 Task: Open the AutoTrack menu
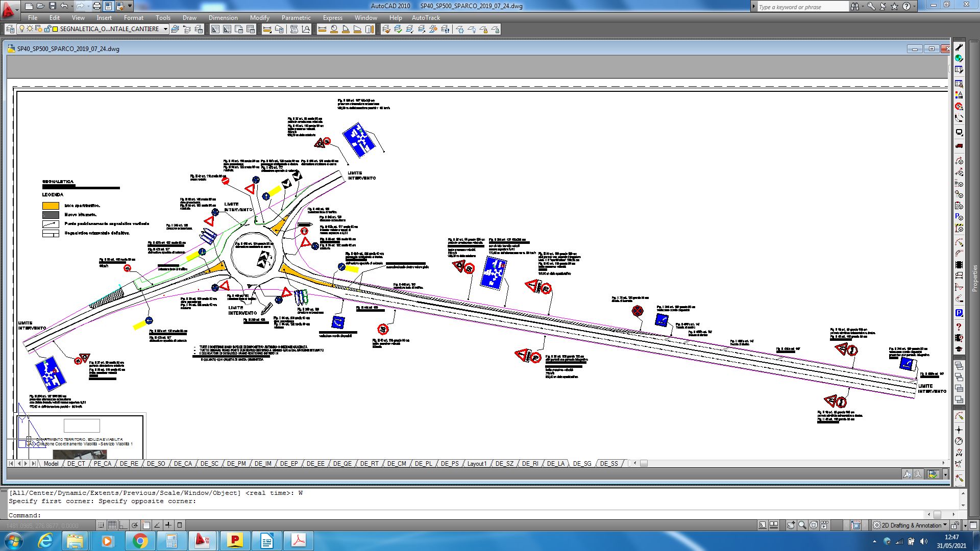426,17
